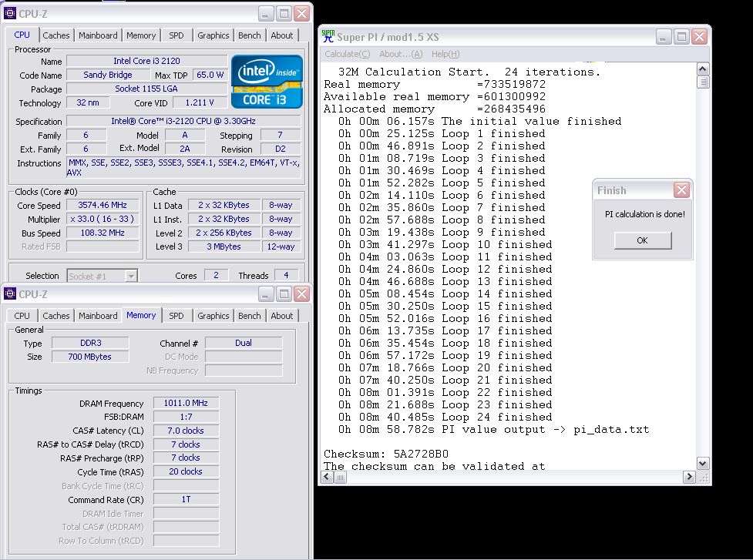The width and height of the screenshot is (753, 560).
Task: Click the Channel # value Dual
Action: click(244, 343)
